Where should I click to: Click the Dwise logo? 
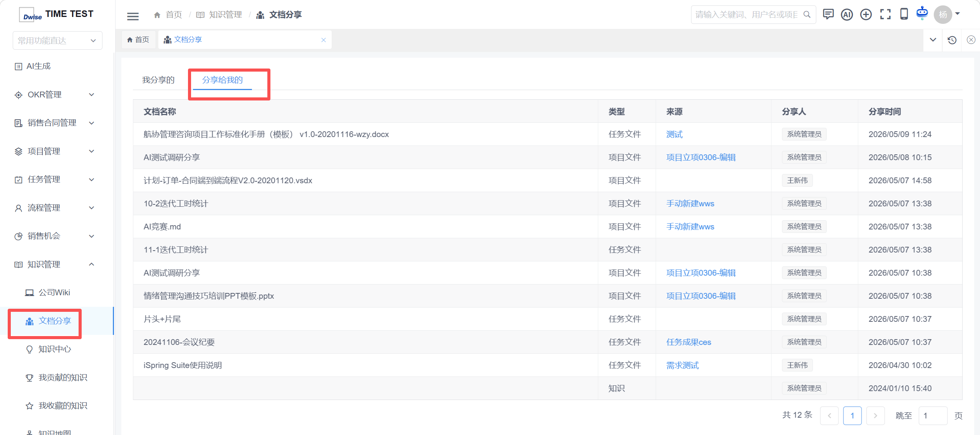click(x=31, y=15)
